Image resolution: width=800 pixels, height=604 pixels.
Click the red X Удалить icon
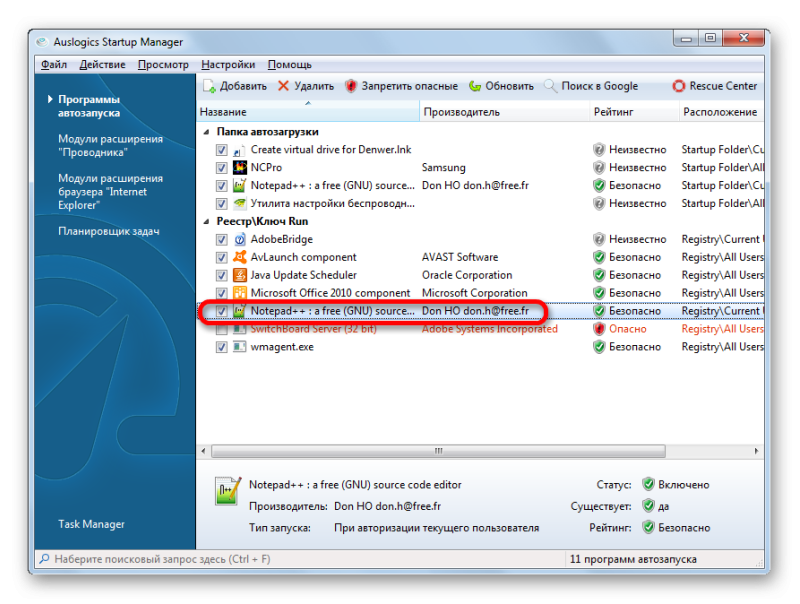(x=283, y=86)
